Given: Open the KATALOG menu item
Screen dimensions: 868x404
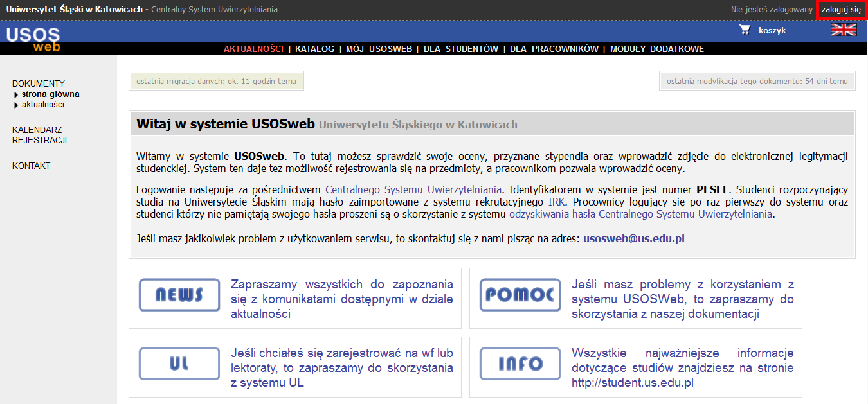Looking at the screenshot, I should pyautogui.click(x=314, y=49).
